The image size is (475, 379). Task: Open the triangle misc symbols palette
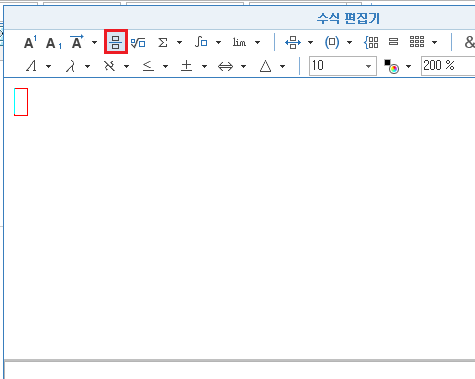click(265, 66)
